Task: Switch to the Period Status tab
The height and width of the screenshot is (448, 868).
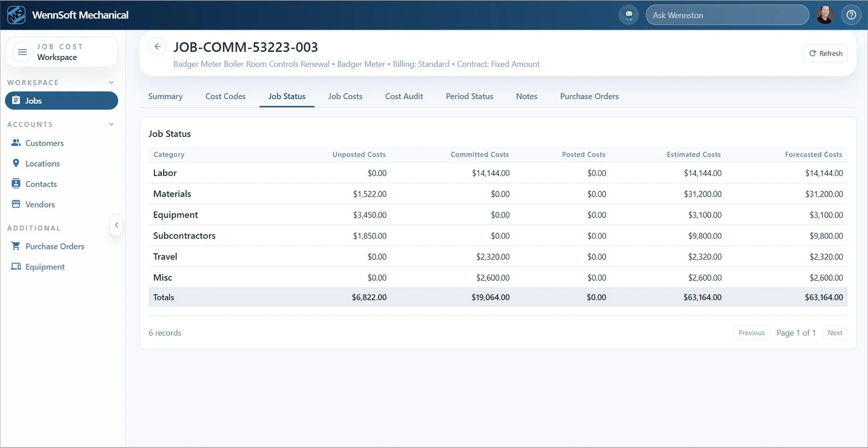Action: pyautogui.click(x=469, y=96)
